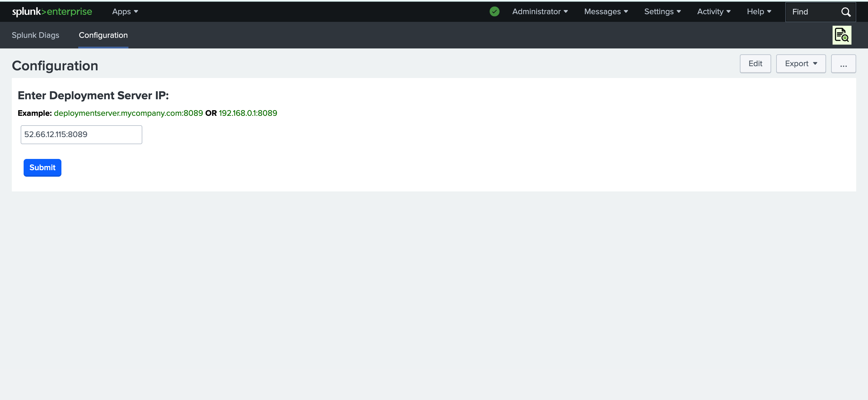Click the deployment server IP input field
The height and width of the screenshot is (400, 868).
[x=81, y=135]
